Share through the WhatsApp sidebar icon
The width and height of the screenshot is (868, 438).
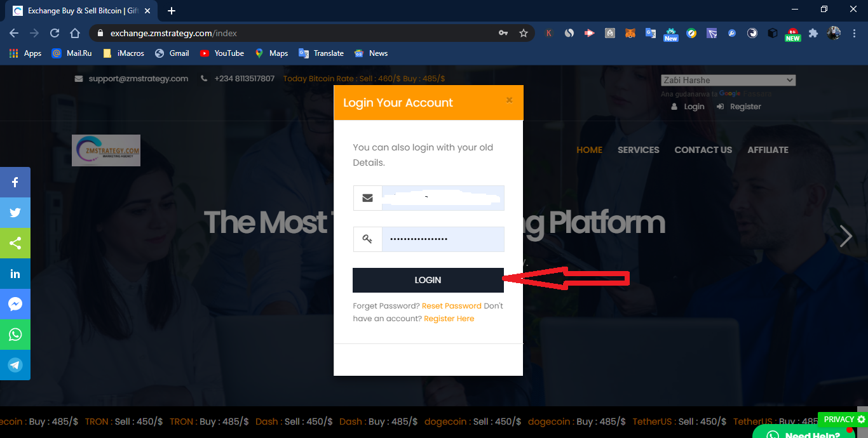(x=15, y=335)
